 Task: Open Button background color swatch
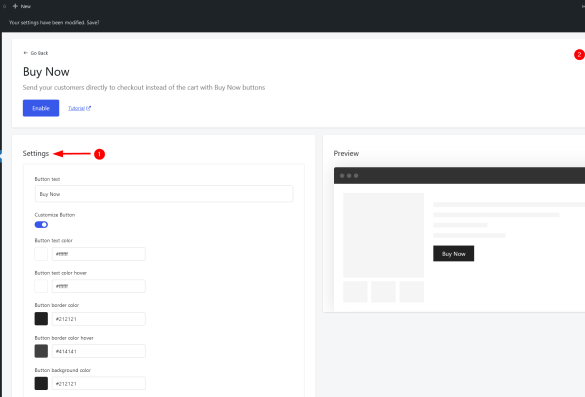(x=41, y=384)
